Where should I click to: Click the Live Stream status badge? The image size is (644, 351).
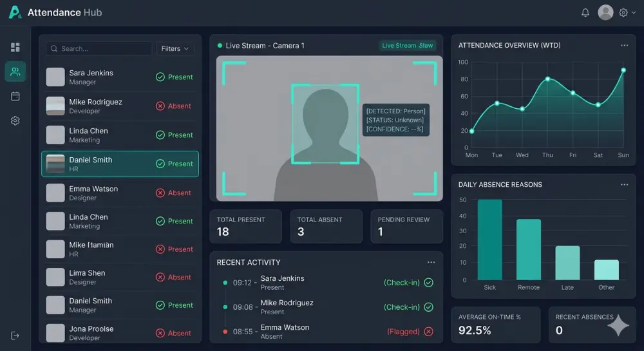coord(407,46)
